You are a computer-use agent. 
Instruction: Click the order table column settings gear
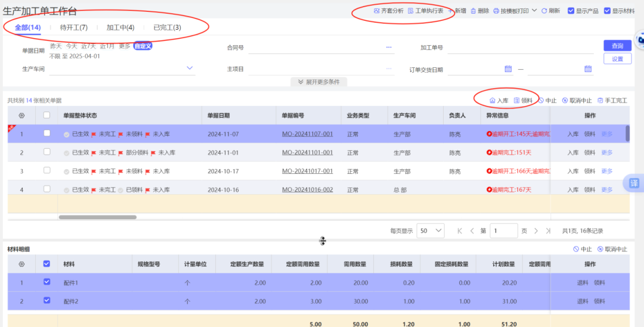point(22,116)
